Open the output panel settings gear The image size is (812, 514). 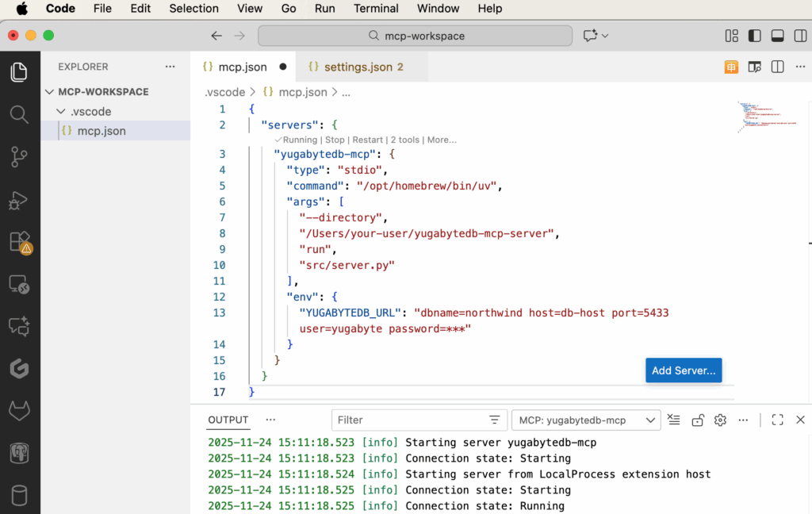720,420
